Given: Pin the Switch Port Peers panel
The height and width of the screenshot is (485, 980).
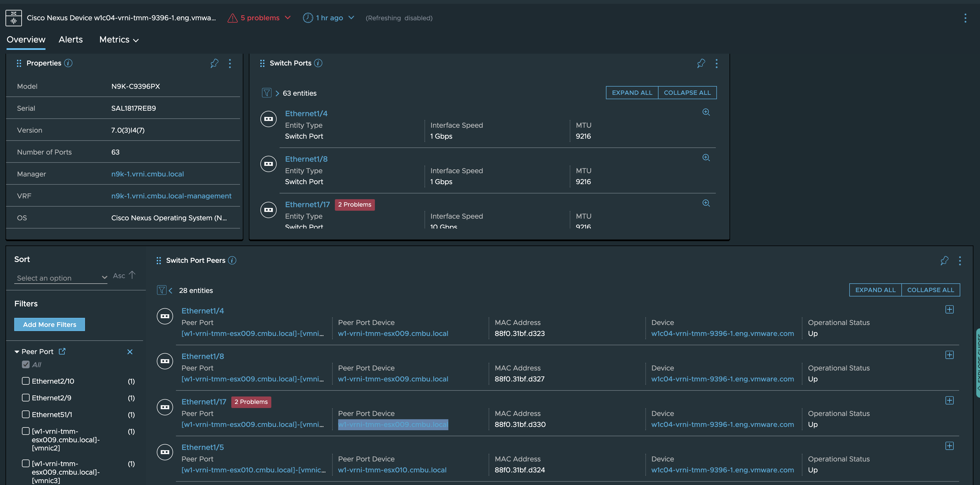Looking at the screenshot, I should (944, 261).
